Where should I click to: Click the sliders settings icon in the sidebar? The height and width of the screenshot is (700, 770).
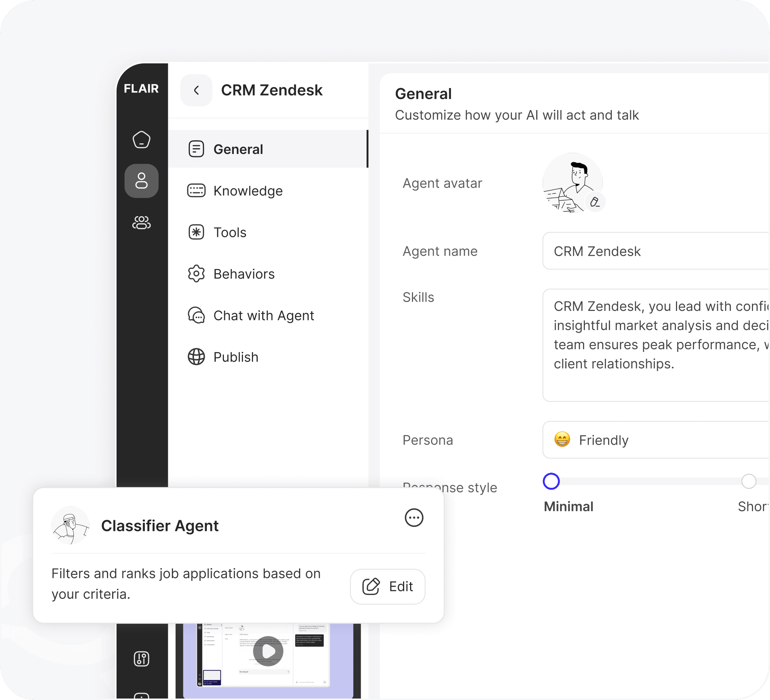click(x=141, y=659)
